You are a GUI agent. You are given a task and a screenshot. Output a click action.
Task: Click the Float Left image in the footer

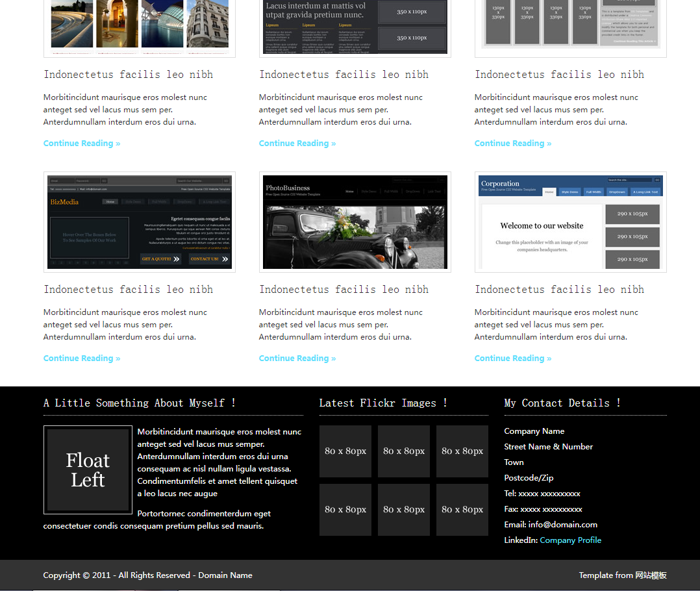click(88, 470)
